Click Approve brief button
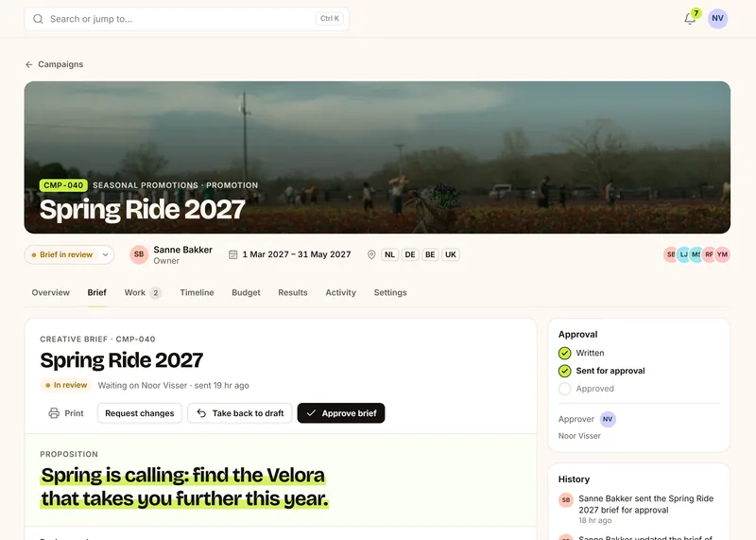756x540 pixels. 341,413
